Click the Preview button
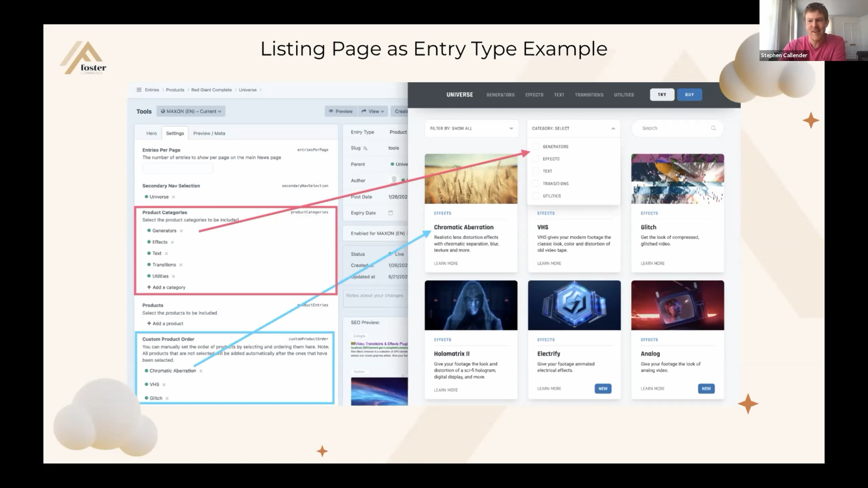The image size is (868, 488). (340, 111)
